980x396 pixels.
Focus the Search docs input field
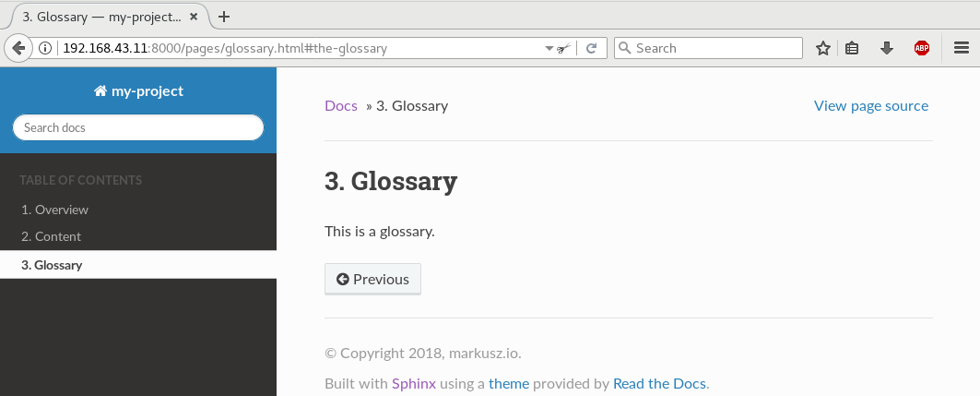coord(138,127)
